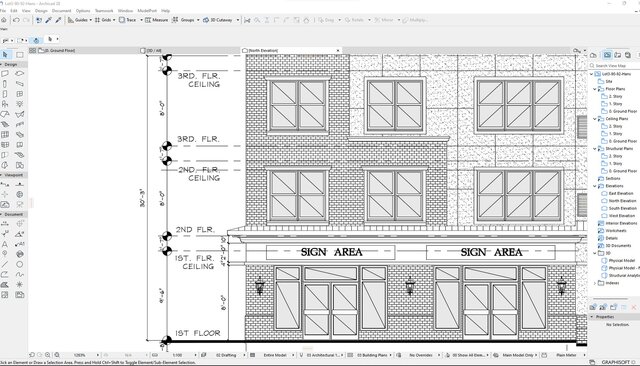Open the tab overview grid icon
The image size is (640, 366).
(x=33, y=51)
